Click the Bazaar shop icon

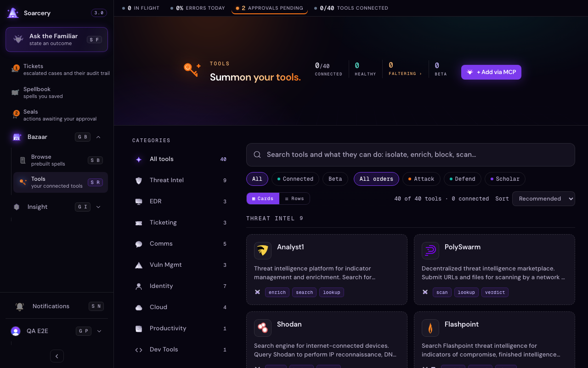pos(17,137)
